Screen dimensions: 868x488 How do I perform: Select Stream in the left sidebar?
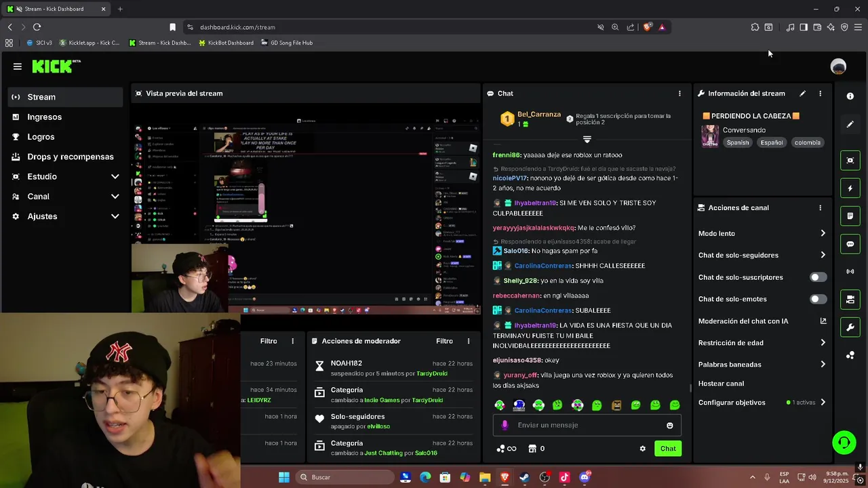[x=66, y=97]
